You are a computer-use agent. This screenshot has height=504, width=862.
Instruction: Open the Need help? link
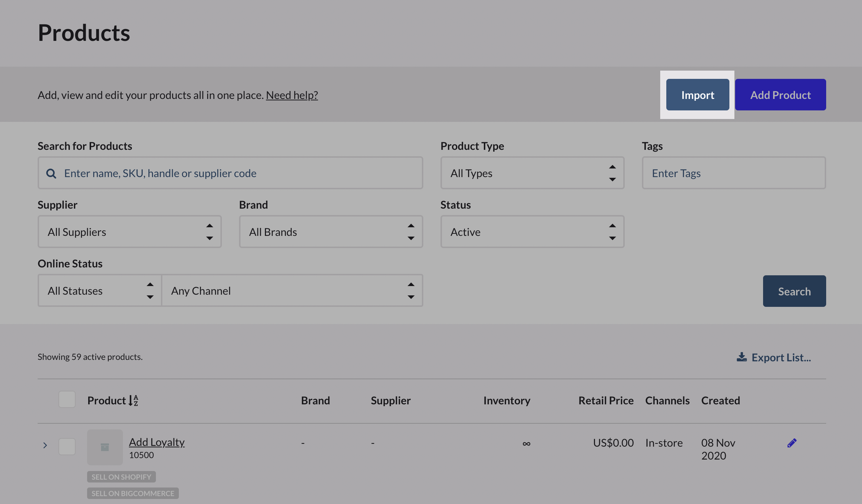coord(292,95)
